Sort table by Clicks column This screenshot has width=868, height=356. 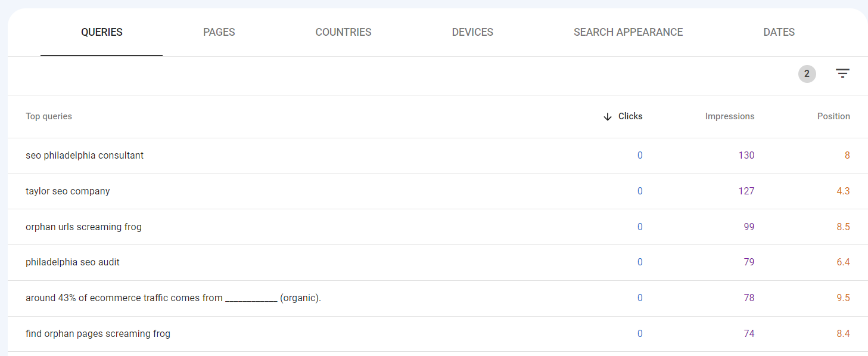[x=630, y=116]
